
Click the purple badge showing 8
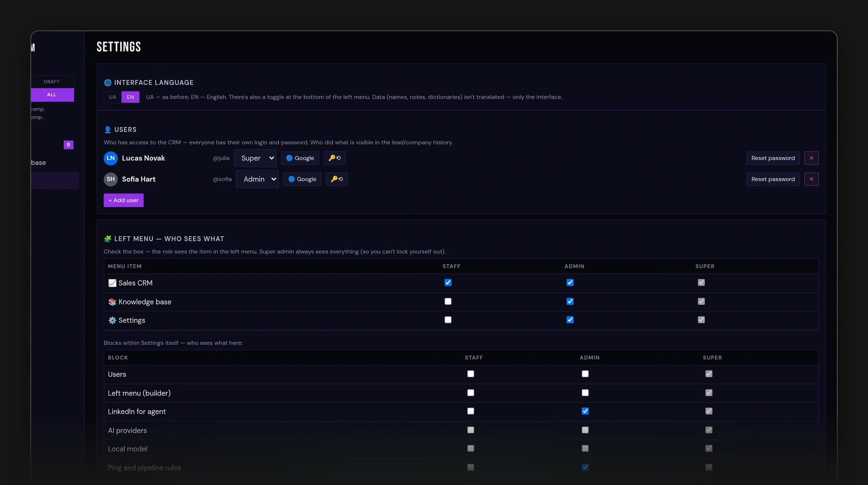(x=68, y=145)
